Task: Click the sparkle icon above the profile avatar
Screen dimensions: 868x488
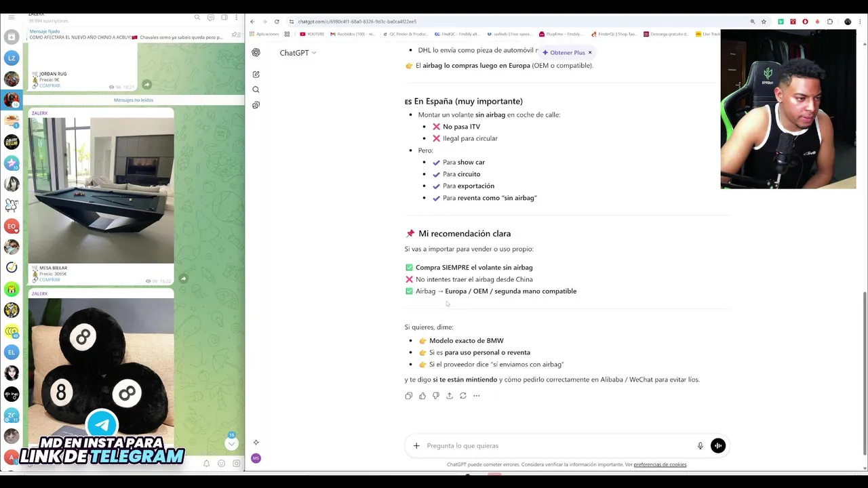Action: 256,443
